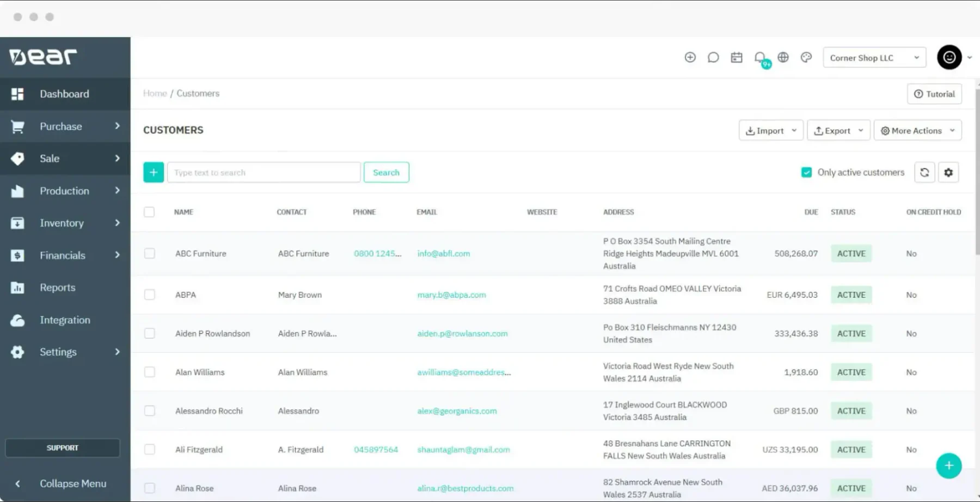Click the user avatar smiley icon

(x=950, y=57)
